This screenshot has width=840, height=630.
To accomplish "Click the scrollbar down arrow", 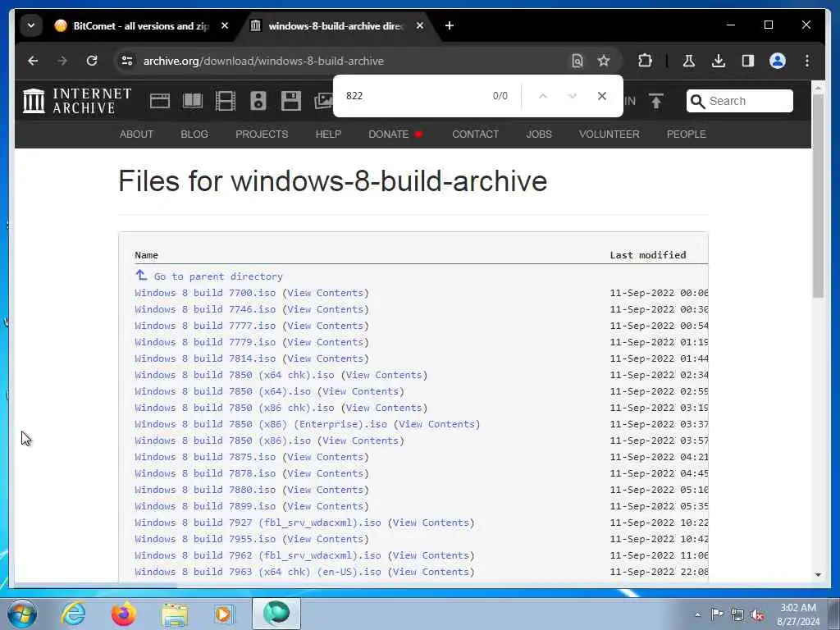I will click(818, 574).
